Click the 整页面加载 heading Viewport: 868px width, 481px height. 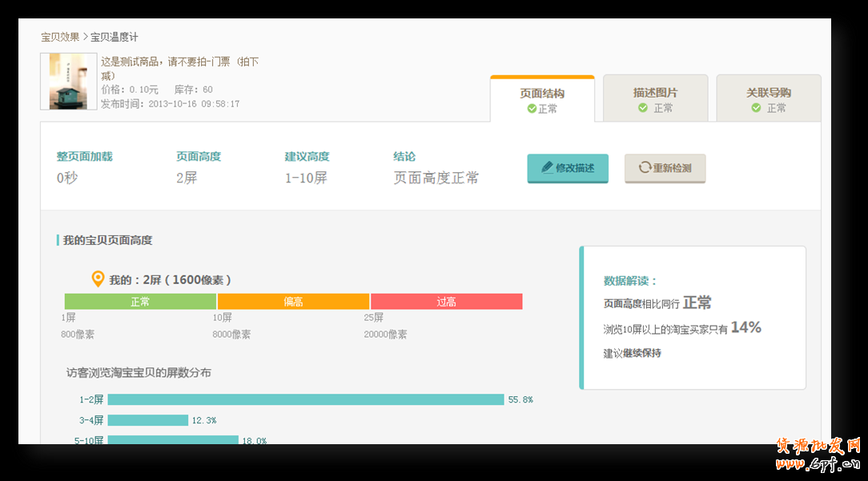tap(85, 157)
